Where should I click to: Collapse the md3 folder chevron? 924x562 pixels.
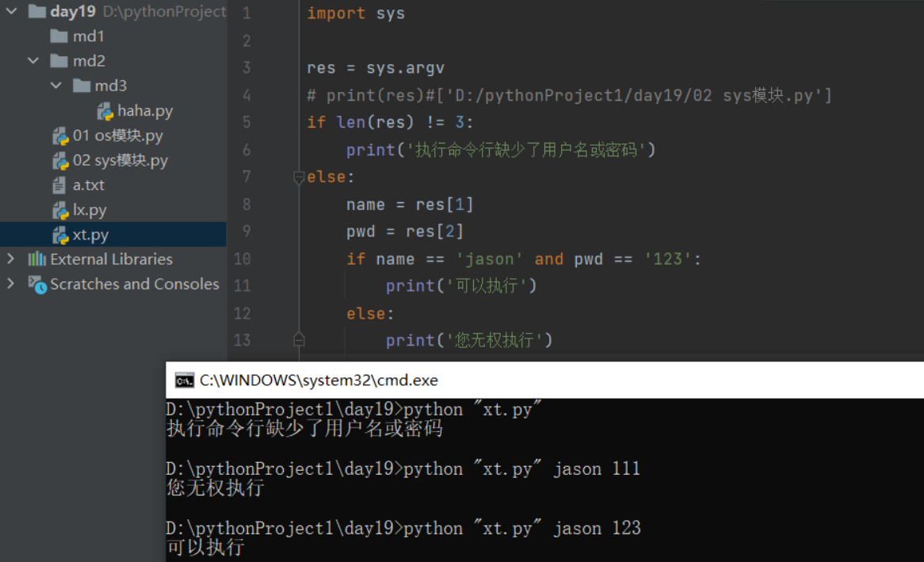(x=56, y=86)
